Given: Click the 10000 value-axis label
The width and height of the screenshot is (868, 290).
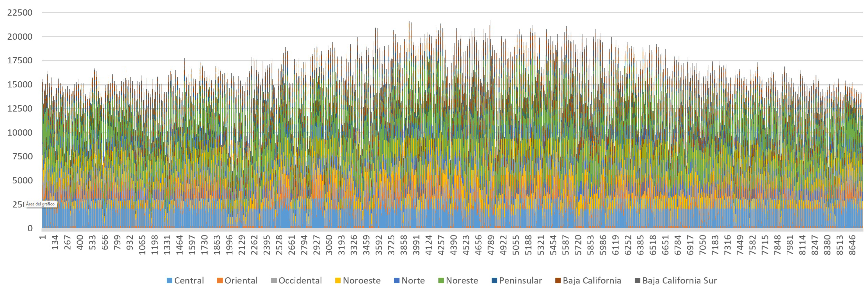Looking at the screenshot, I should pyautogui.click(x=20, y=133).
